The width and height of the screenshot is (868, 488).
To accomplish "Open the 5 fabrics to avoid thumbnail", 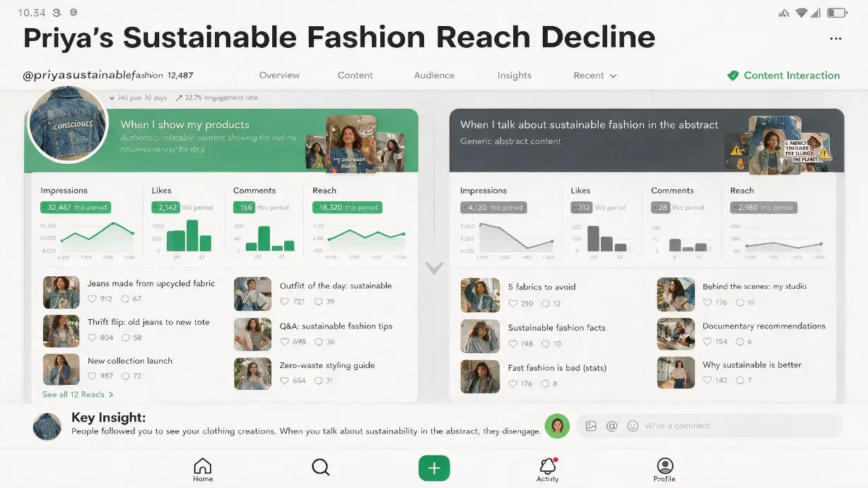I will [x=480, y=295].
